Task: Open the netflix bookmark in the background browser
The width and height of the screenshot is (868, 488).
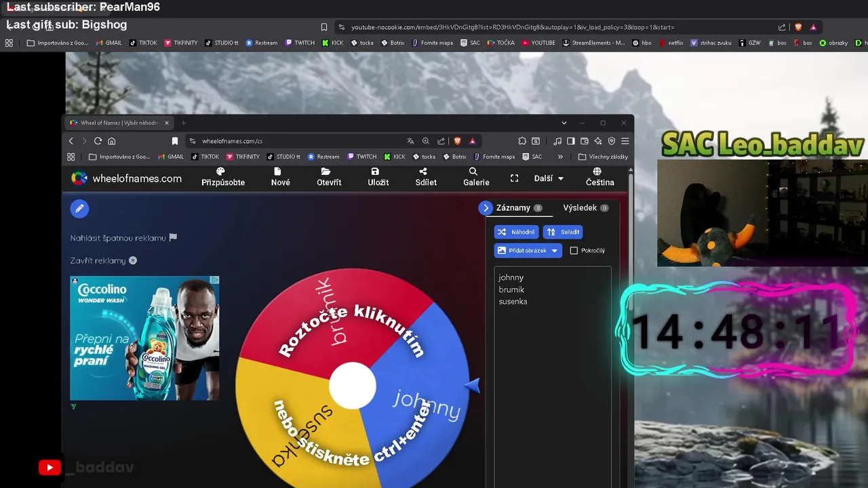Action: 671,43
